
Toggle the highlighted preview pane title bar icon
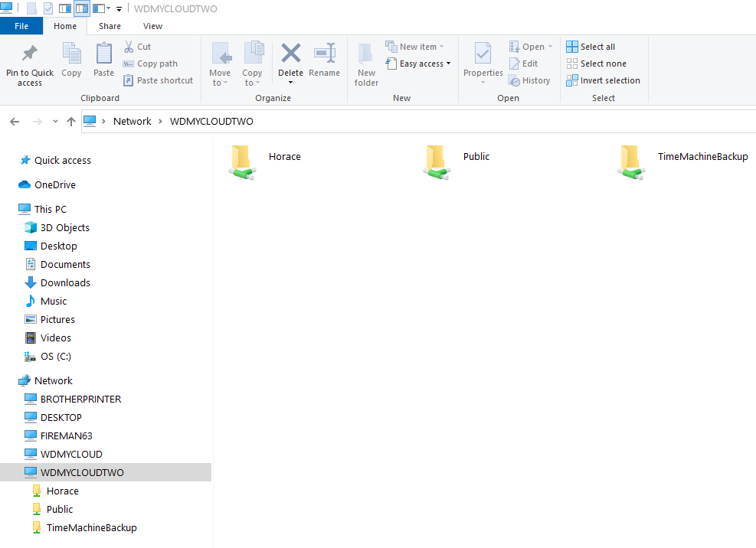tap(82, 8)
